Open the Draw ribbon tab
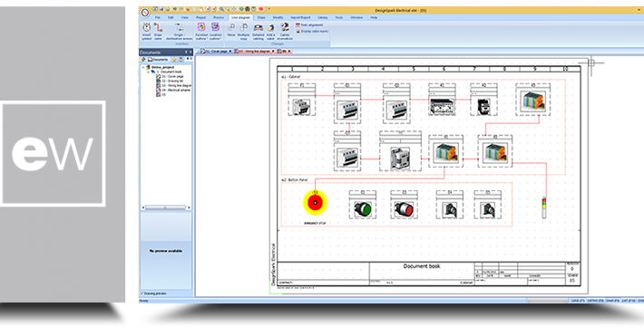Screen dimensions: 644x327 261,17
